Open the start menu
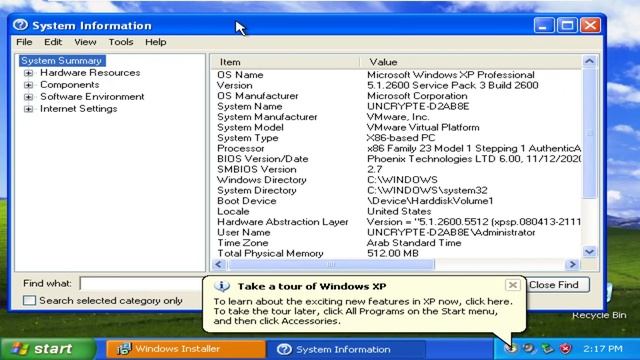The image size is (640, 360). [x=47, y=349]
